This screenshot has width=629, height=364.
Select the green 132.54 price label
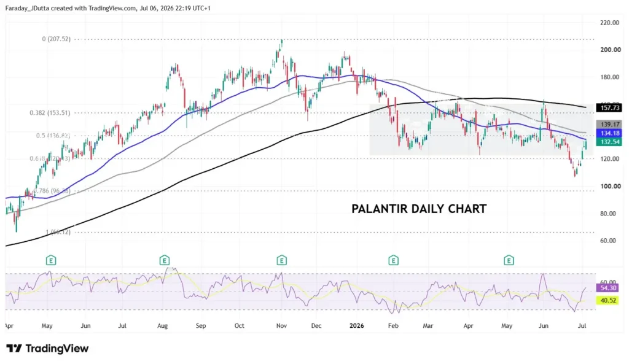(x=609, y=142)
